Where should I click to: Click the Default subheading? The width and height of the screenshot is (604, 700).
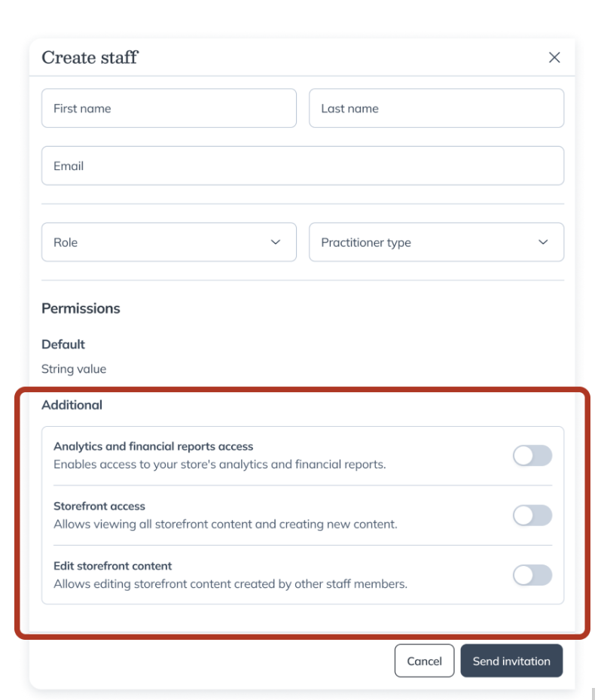pyautogui.click(x=63, y=345)
